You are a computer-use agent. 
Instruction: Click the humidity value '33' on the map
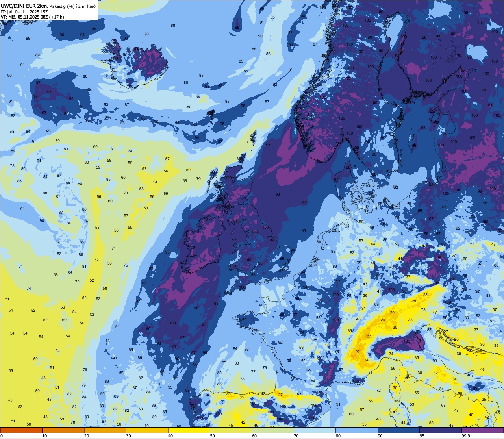(370, 373)
